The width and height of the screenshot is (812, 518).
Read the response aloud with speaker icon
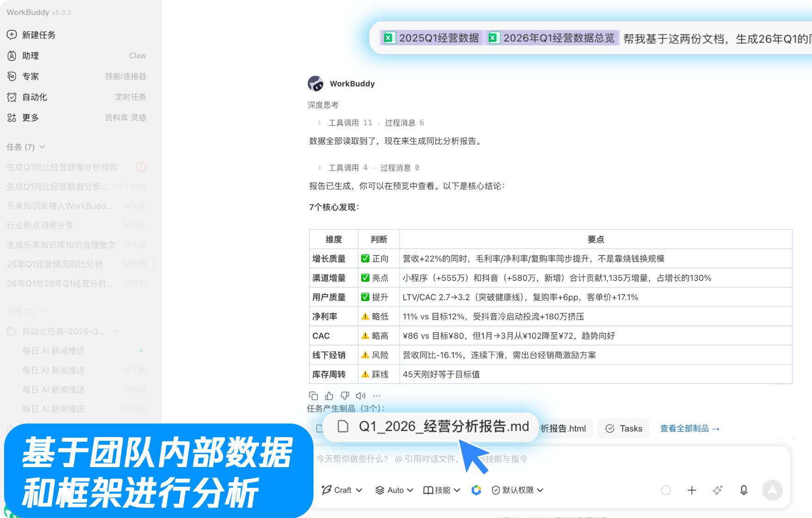coord(361,396)
